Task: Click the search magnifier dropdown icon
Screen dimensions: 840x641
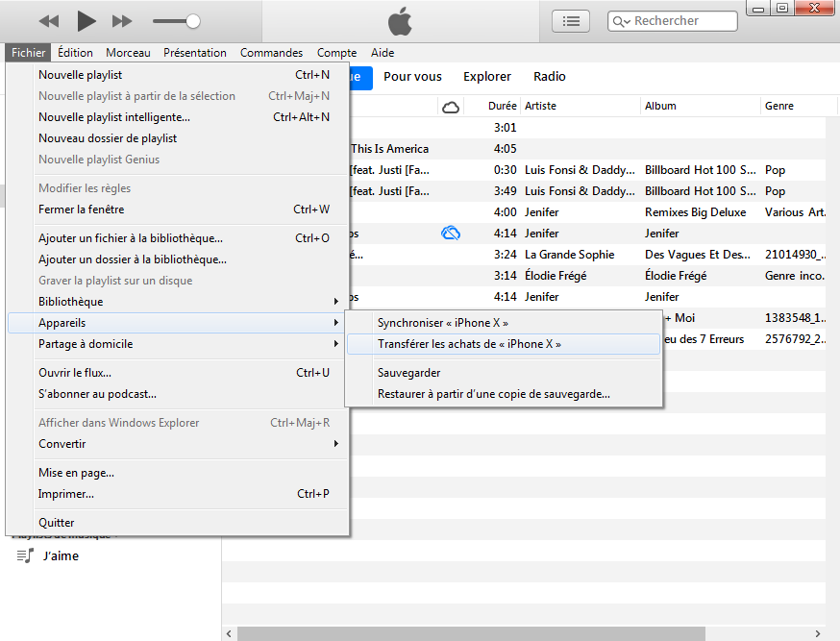Action: pos(621,22)
